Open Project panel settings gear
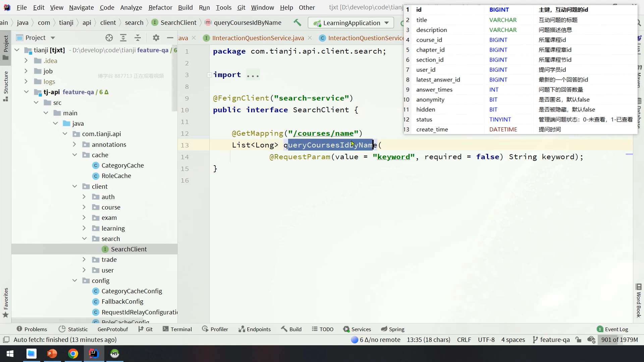 156,38
